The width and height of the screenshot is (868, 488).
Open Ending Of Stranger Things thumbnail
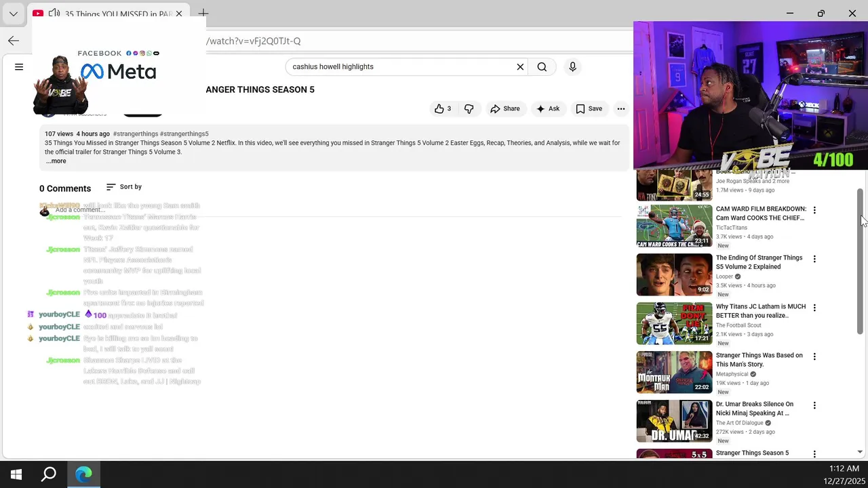(x=674, y=274)
